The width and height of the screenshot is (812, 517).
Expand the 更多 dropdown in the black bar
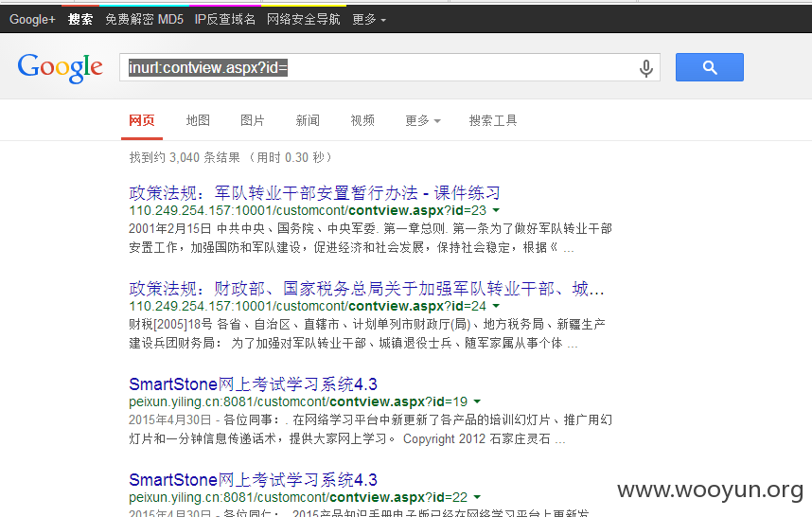click(369, 20)
